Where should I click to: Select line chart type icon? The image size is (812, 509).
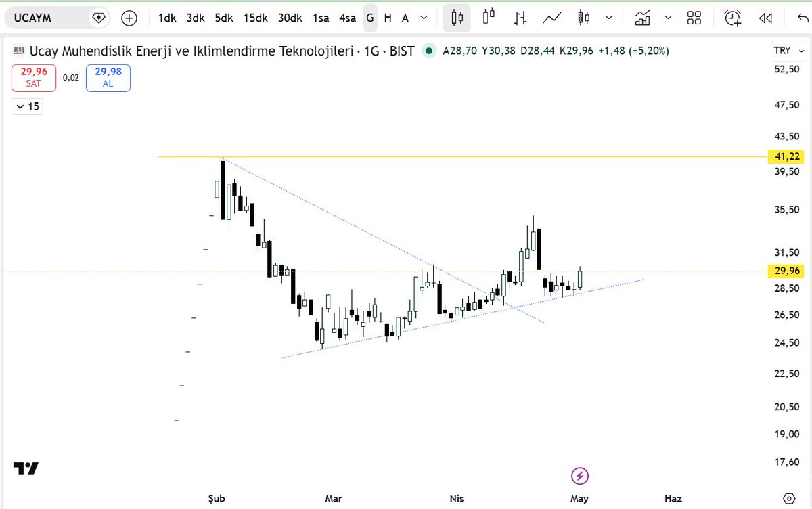(552, 18)
